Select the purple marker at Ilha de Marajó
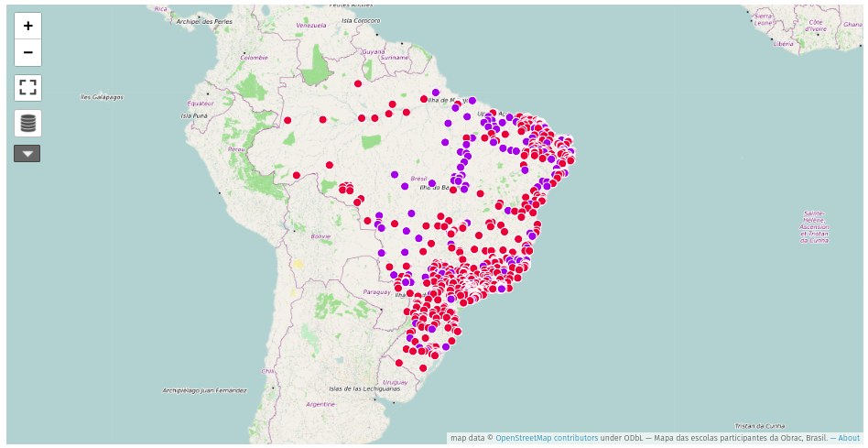This screenshot has height=448, width=868. 436,93
